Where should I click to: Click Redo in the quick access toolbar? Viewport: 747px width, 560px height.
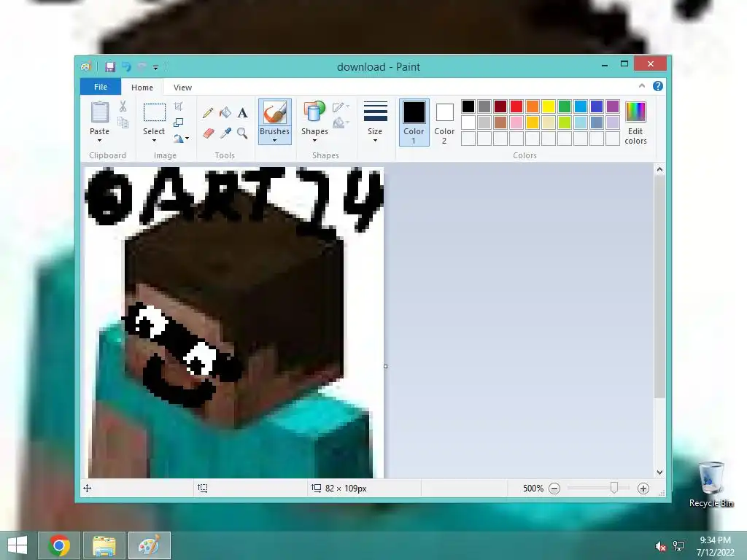[142, 66]
